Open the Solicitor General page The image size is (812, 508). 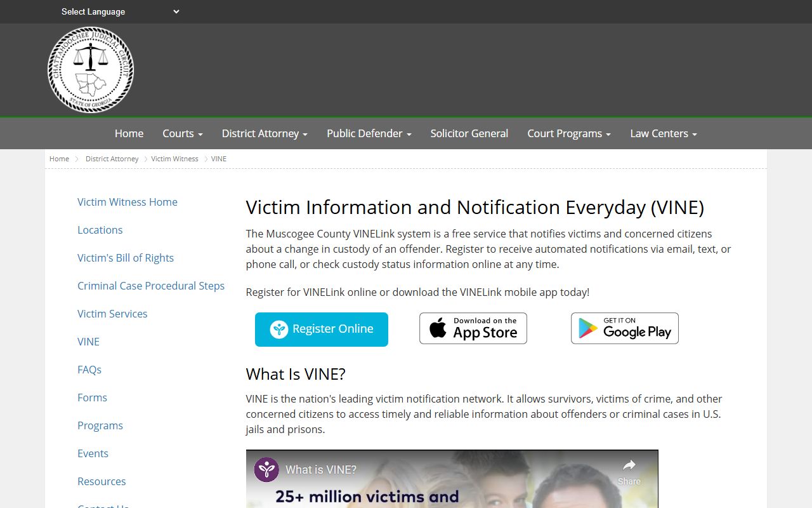pos(469,133)
